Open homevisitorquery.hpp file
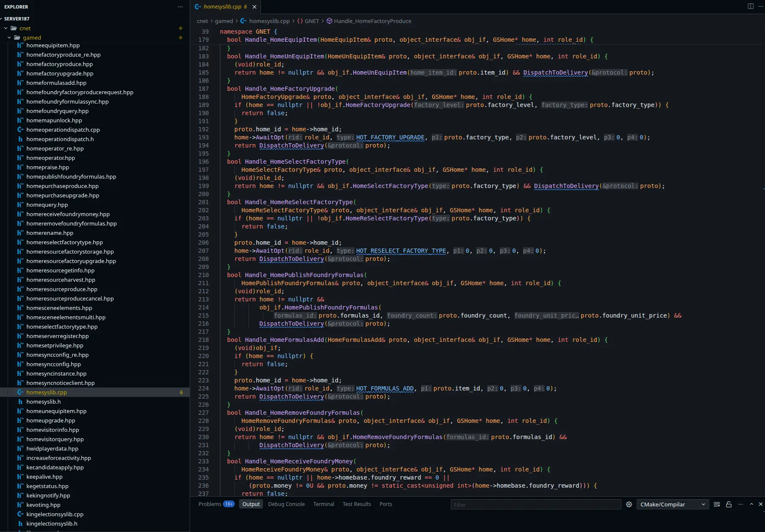The image size is (765, 532). 55,439
